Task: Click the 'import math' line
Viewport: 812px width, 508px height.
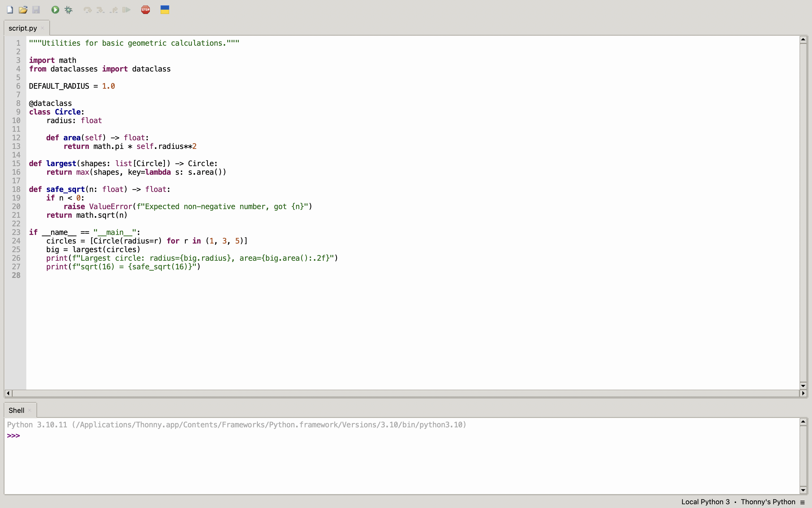Action: click(53, 60)
